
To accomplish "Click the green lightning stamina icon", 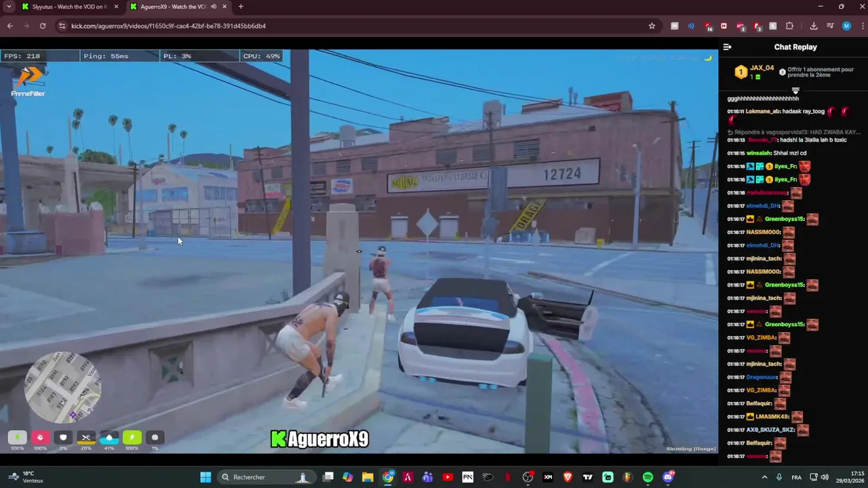I will point(132,438).
